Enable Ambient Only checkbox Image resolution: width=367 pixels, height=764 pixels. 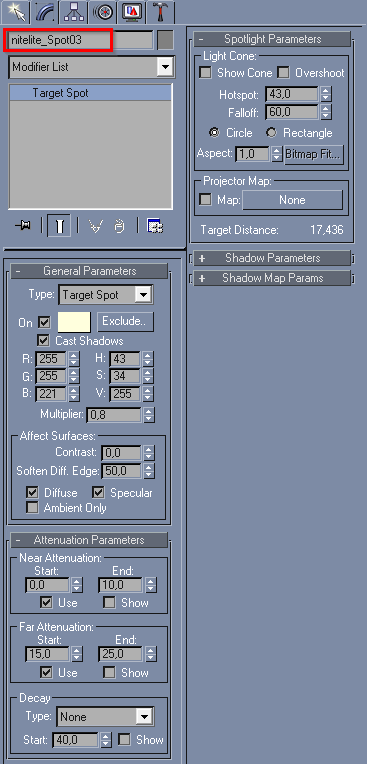(32, 508)
